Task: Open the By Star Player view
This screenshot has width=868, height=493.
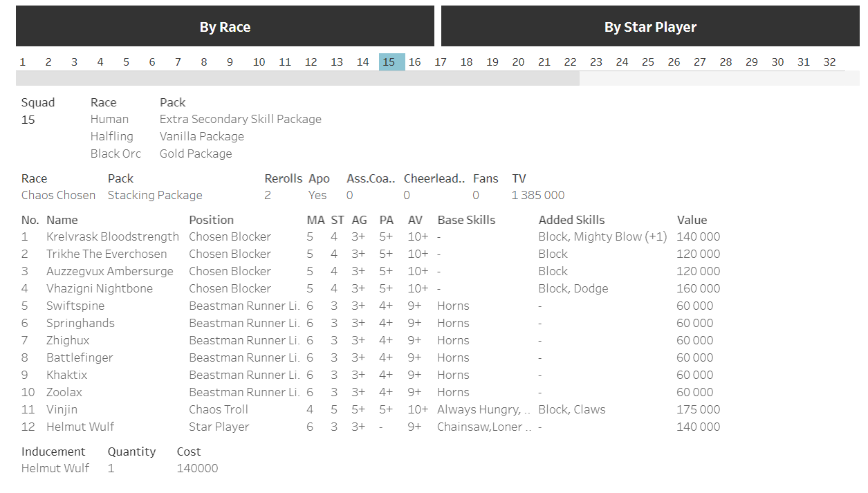Action: coord(650,27)
